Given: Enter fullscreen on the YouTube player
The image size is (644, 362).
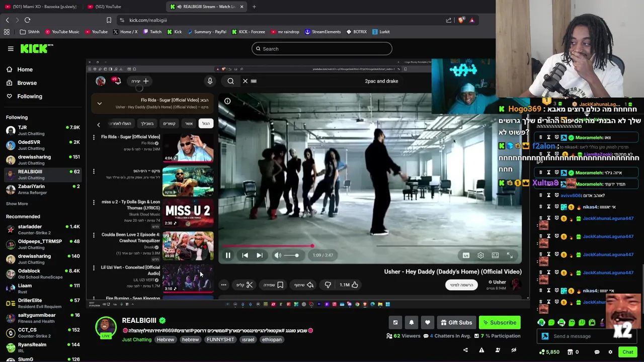Looking at the screenshot, I should (510, 255).
